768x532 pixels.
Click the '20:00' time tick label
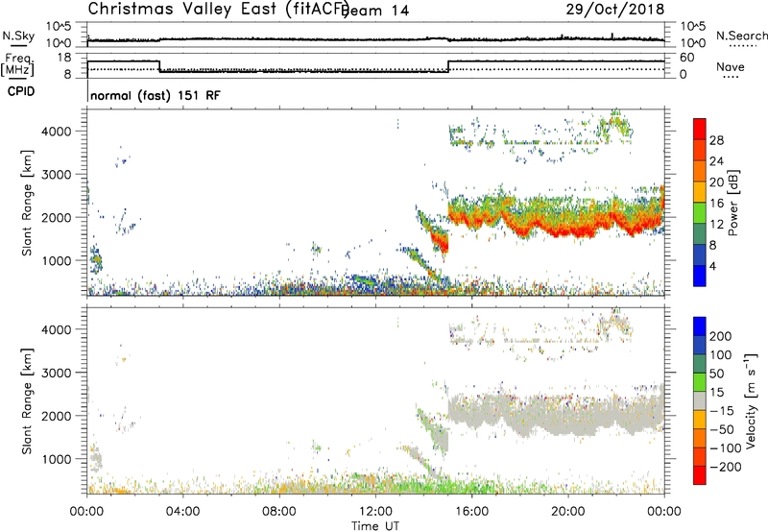click(567, 512)
